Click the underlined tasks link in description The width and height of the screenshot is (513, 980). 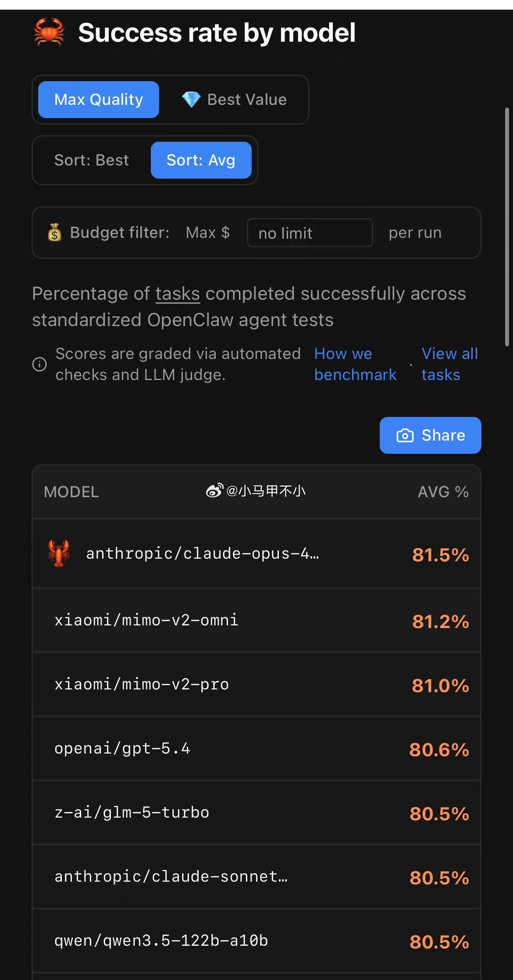(x=177, y=293)
